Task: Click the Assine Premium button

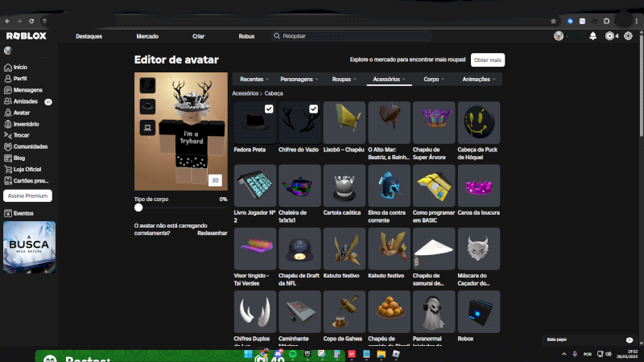Action: [27, 195]
